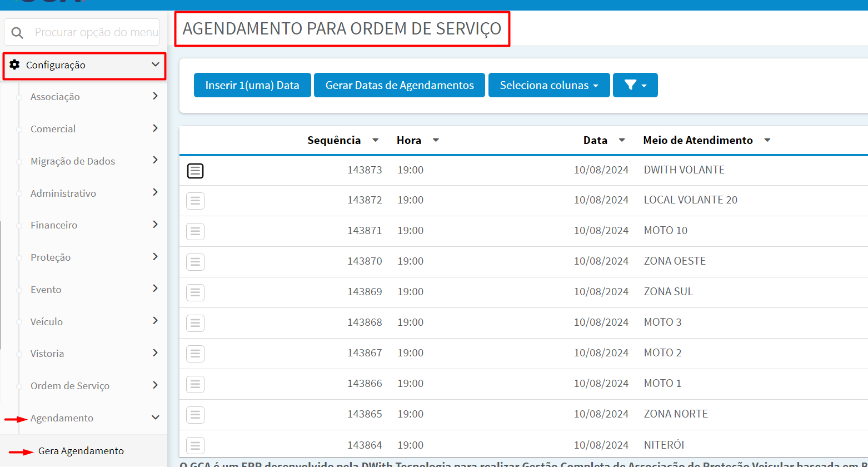Open row menu icon for MOTO 3 row
Viewport: 868px width, 467px height.
[x=195, y=323]
